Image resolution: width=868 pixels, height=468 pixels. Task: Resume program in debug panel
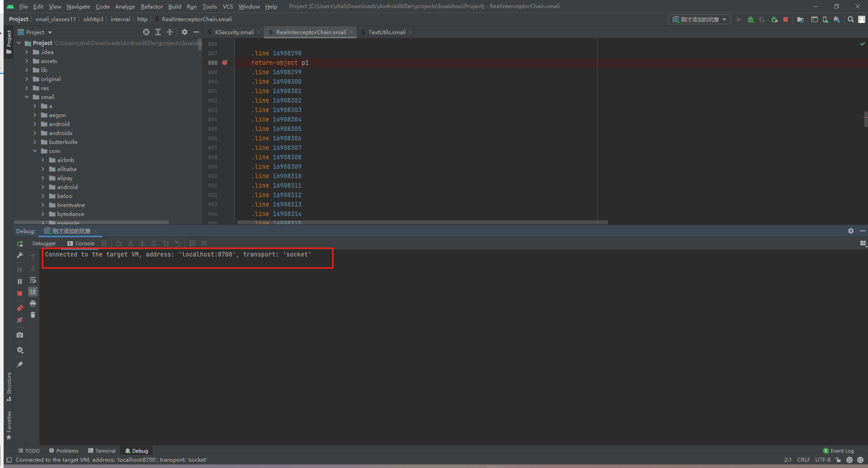(20, 270)
